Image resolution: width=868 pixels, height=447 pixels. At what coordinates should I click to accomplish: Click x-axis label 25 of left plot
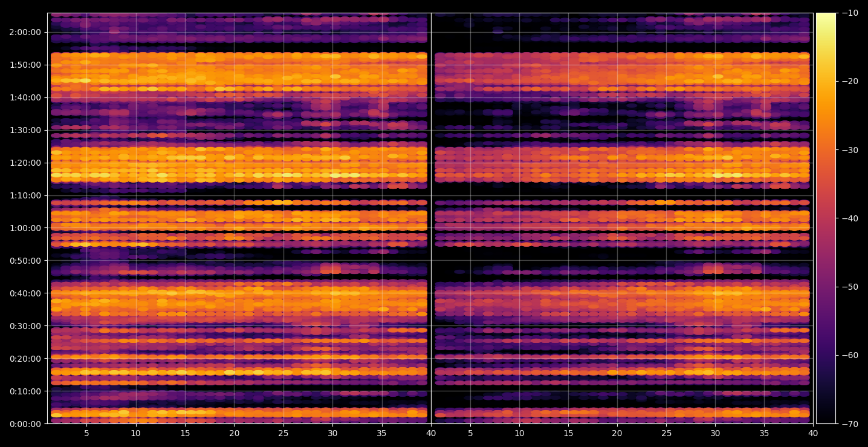pos(283,434)
